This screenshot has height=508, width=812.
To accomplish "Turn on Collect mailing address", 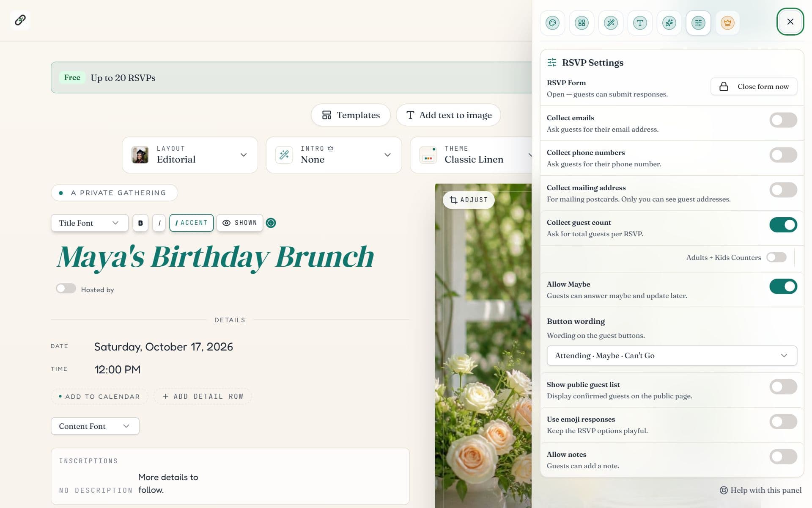I will (x=783, y=190).
